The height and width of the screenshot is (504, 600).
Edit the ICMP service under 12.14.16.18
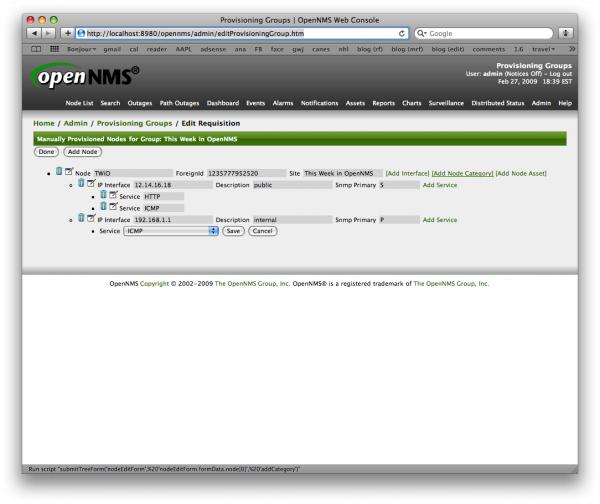(113, 206)
